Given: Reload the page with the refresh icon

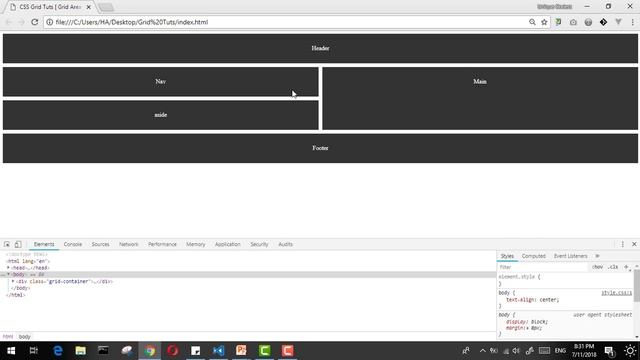Looking at the screenshot, I should (35, 22).
